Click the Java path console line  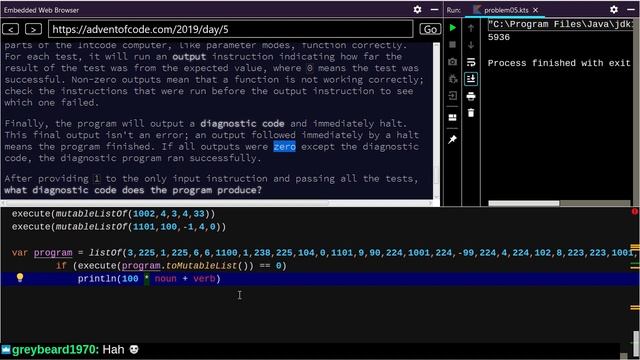(561, 24)
